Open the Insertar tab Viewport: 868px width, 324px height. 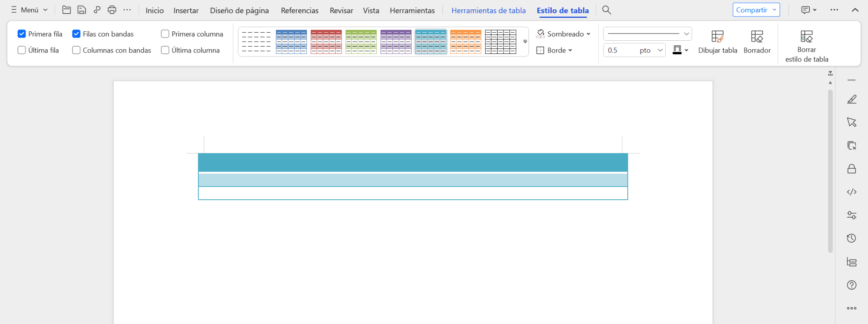click(186, 10)
